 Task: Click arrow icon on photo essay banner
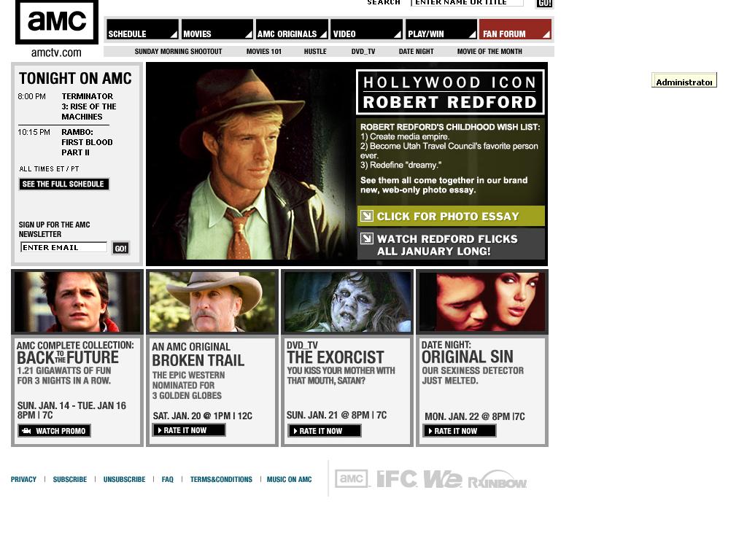click(x=367, y=216)
